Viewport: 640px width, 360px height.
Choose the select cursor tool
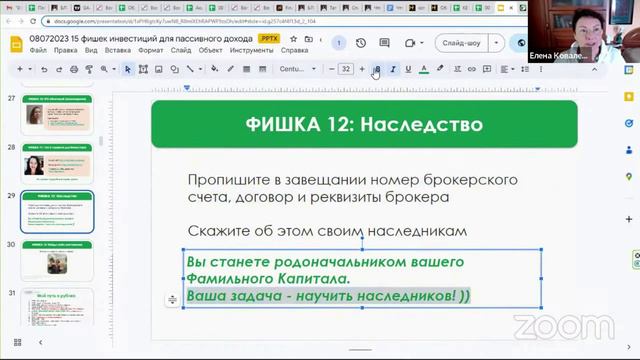click(128, 69)
